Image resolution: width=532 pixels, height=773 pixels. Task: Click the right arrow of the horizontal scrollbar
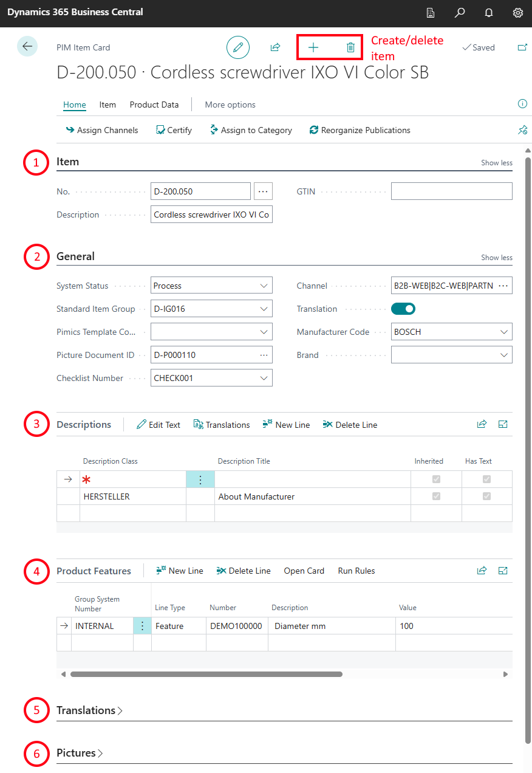pos(505,674)
